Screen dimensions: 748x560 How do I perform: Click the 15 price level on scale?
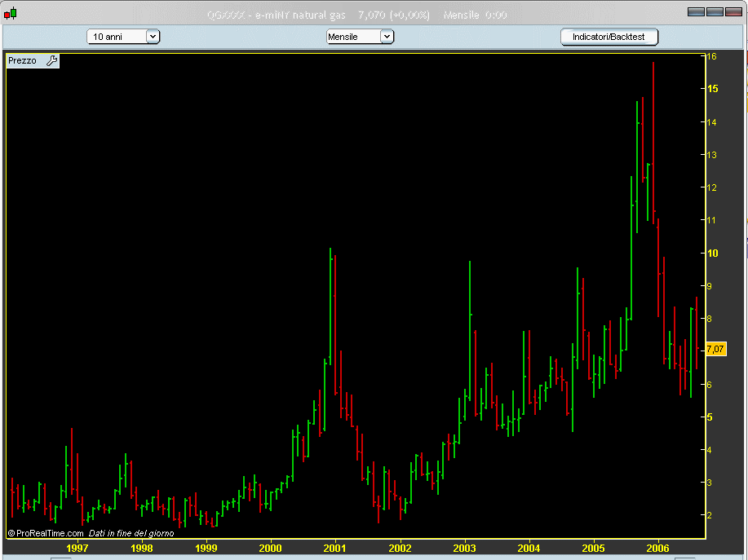click(x=713, y=89)
